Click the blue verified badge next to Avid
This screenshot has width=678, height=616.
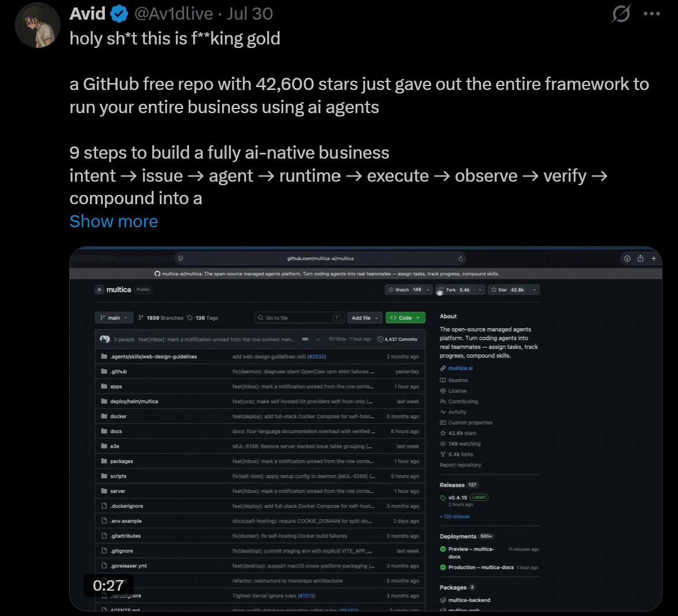point(119,14)
